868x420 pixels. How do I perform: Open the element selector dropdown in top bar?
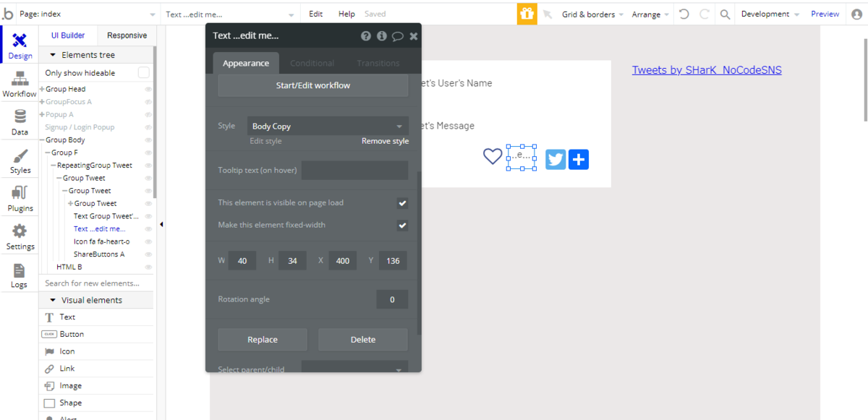(x=231, y=14)
